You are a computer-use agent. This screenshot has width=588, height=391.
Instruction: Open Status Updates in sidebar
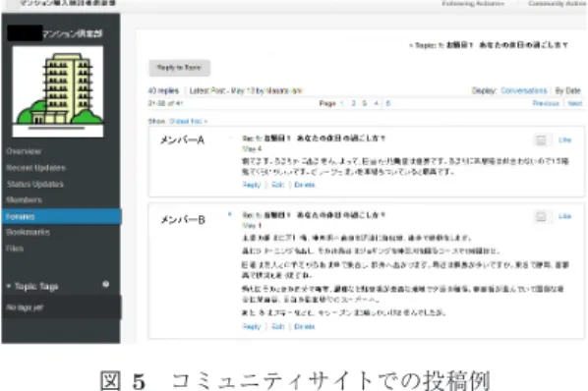(34, 184)
